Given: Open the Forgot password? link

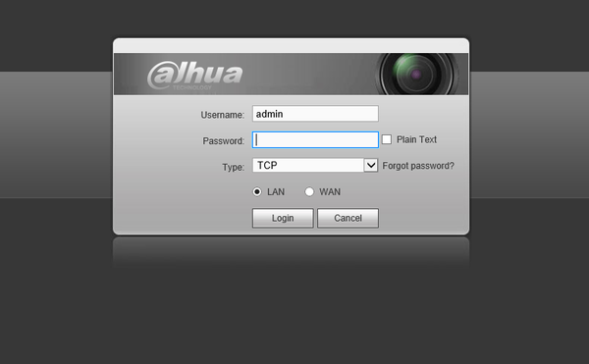Looking at the screenshot, I should 418,166.
